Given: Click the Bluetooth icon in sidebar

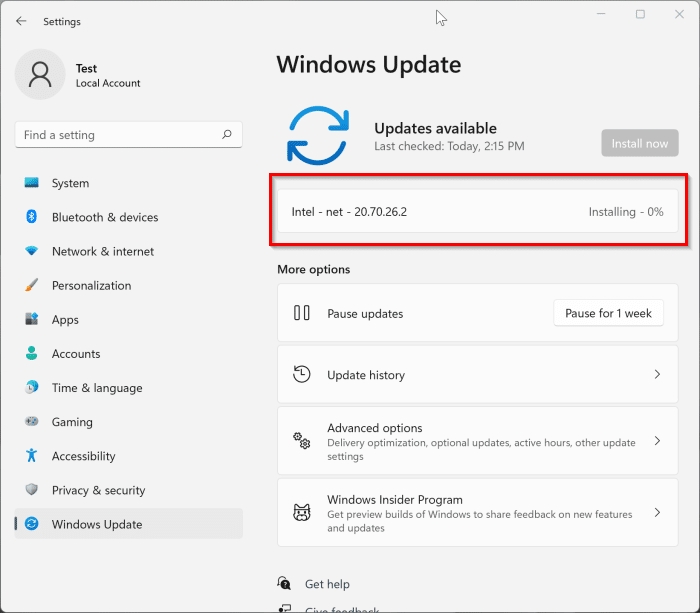Looking at the screenshot, I should tap(31, 217).
